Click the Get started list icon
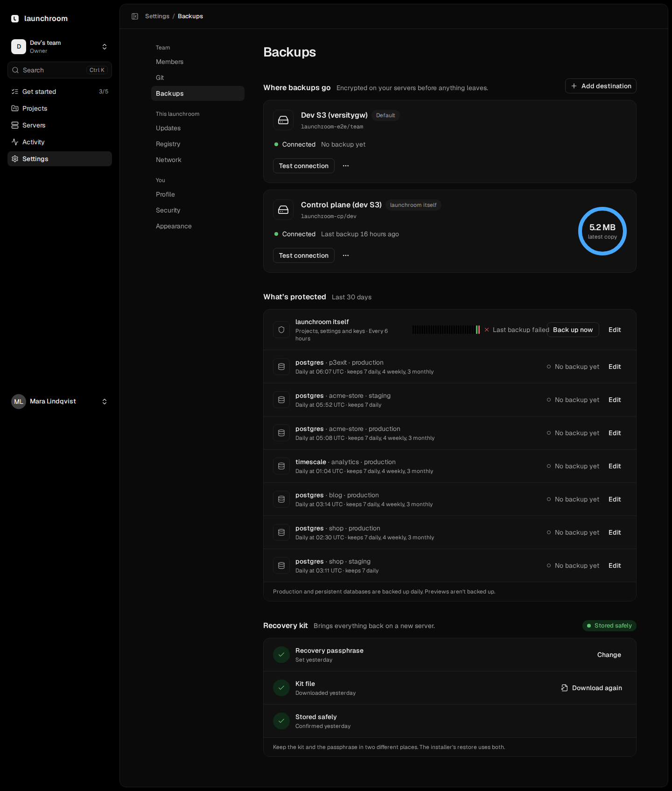The width and height of the screenshot is (672, 791). tap(15, 92)
